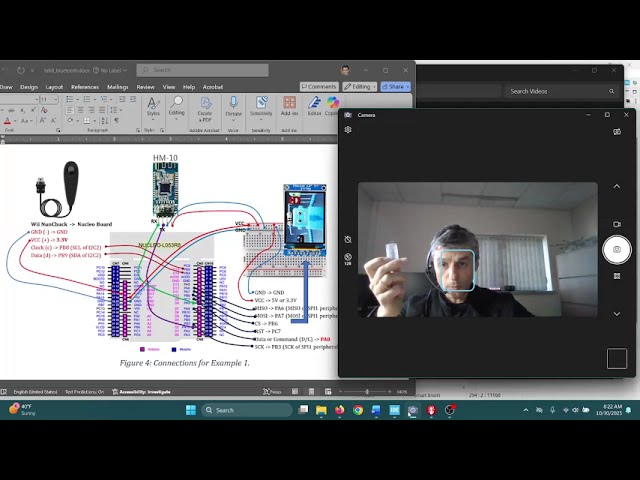
Task: Open Google Chrome from the taskbar
Action: pos(358,410)
